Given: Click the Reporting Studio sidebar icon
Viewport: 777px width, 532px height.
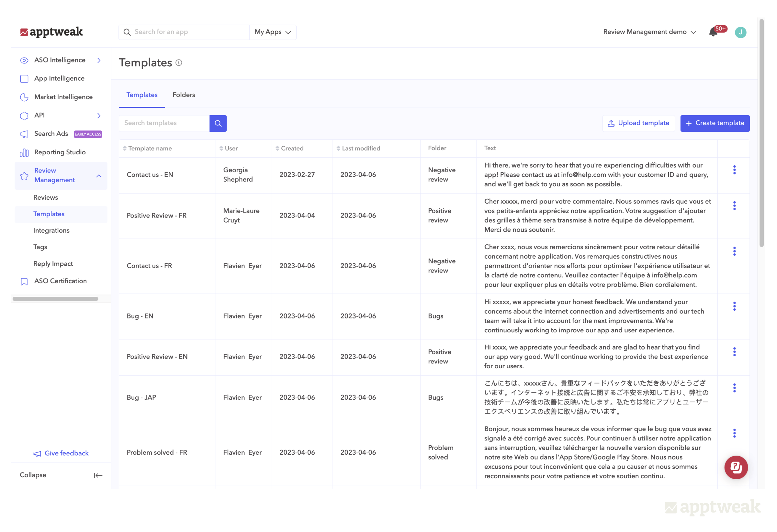Looking at the screenshot, I should coord(24,153).
